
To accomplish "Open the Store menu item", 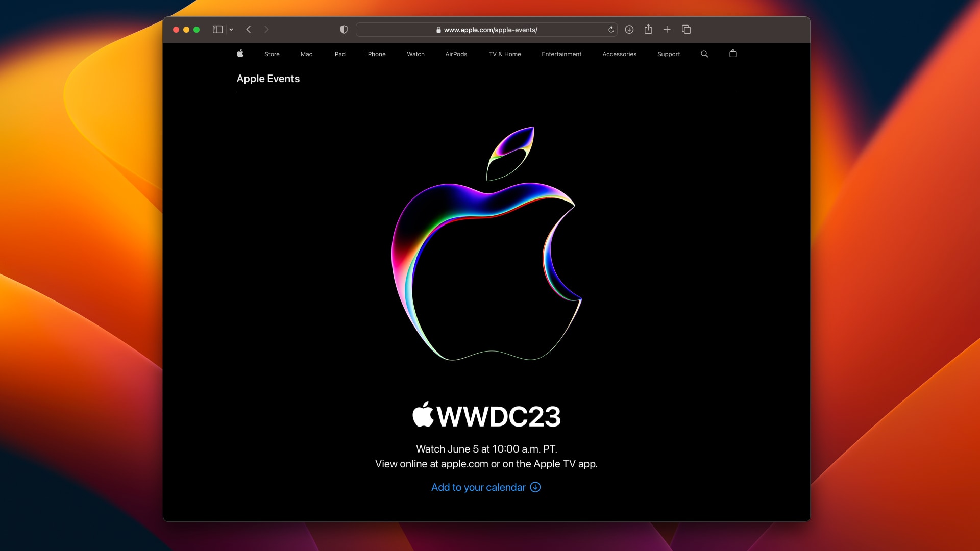I will (272, 54).
